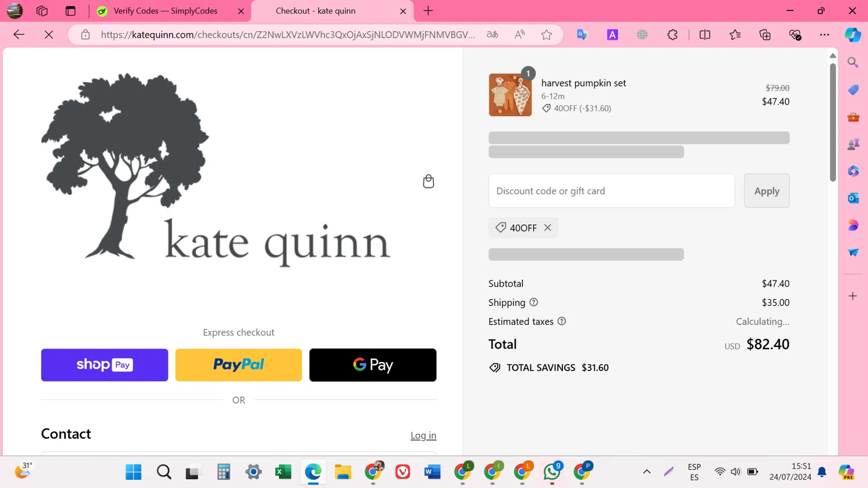The image size is (868, 488).
Task: Remove the 40OFF discount code tag
Action: point(547,228)
